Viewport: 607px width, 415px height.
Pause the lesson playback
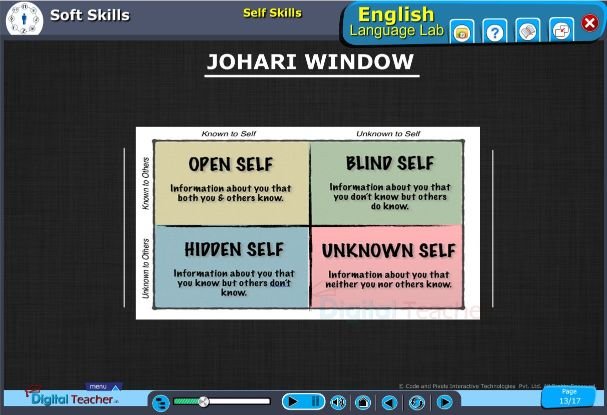(315, 402)
